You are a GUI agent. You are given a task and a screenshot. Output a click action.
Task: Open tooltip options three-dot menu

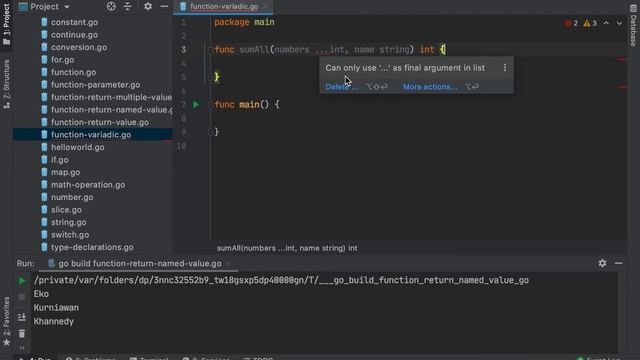(x=505, y=68)
